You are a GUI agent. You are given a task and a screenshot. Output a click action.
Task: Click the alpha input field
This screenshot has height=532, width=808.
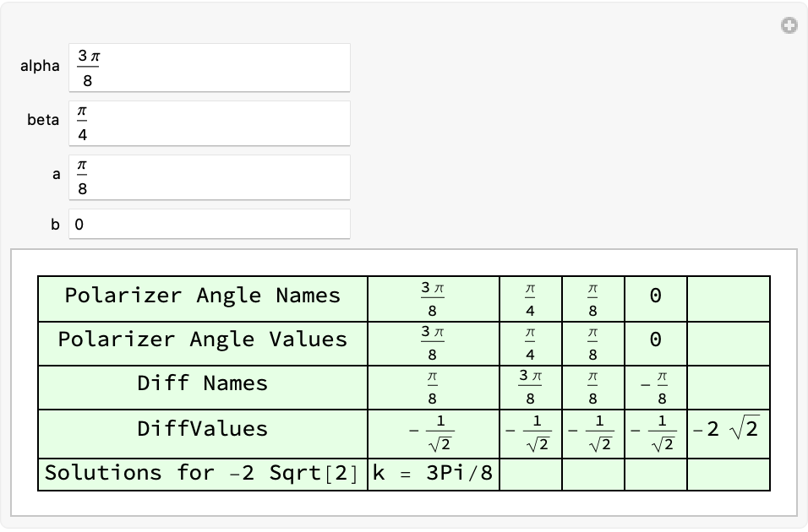coord(210,68)
